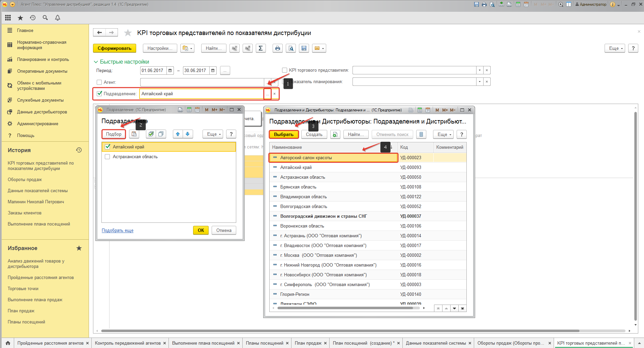Check Астраханская область in the list

click(x=108, y=156)
